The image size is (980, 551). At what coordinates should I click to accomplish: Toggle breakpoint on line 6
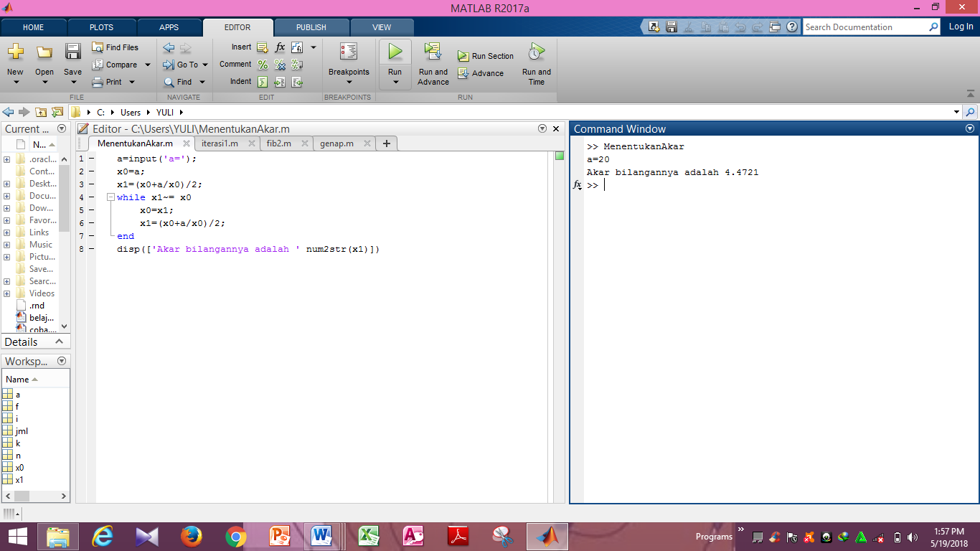click(x=91, y=223)
